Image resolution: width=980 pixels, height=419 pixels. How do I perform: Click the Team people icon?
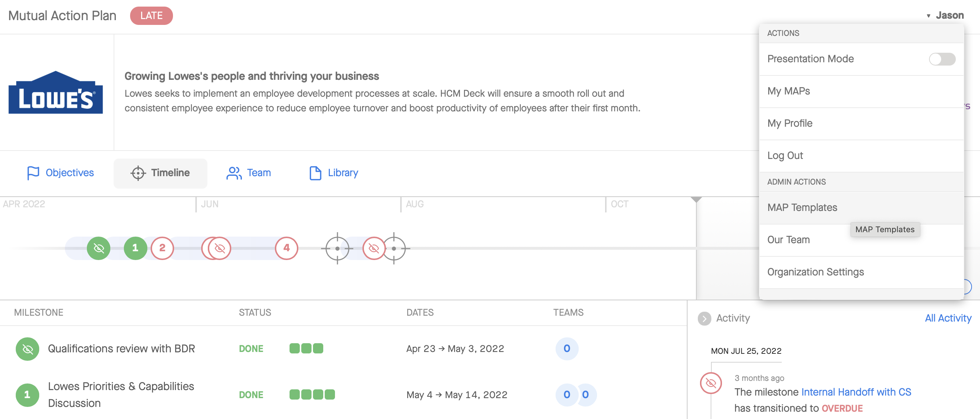pyautogui.click(x=233, y=173)
